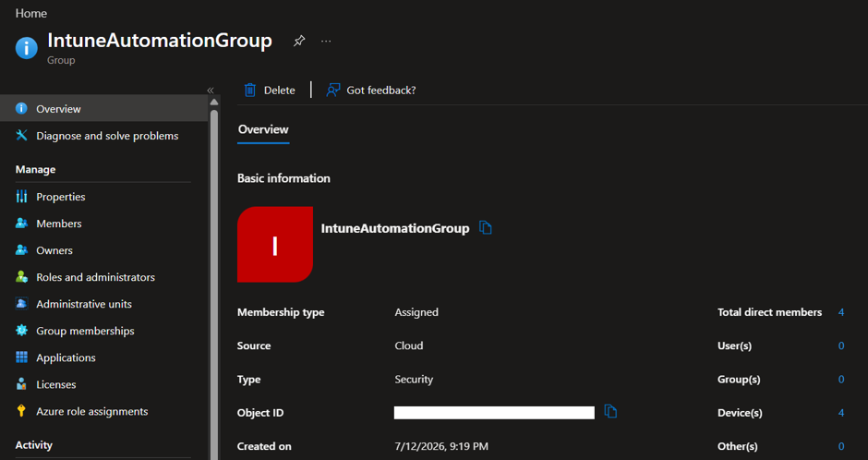Click the Diagnose wrench icon
Viewport: 868px width, 460px height.
21,135
